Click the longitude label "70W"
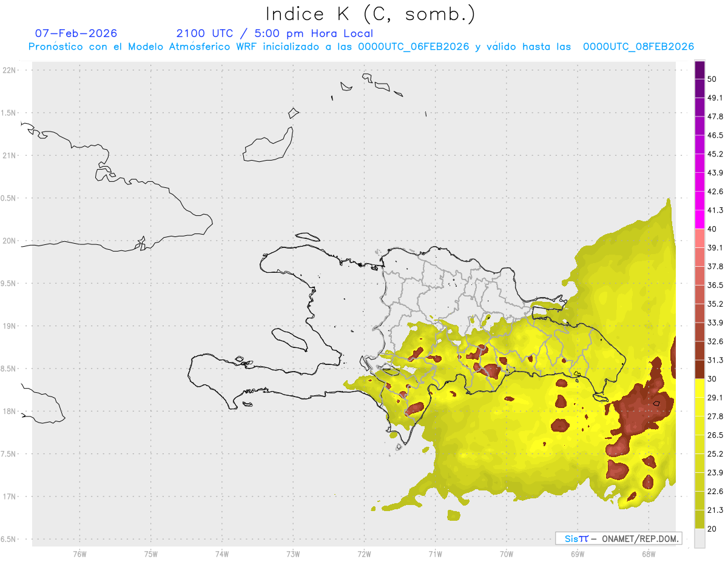The height and width of the screenshot is (562, 728). point(507,554)
